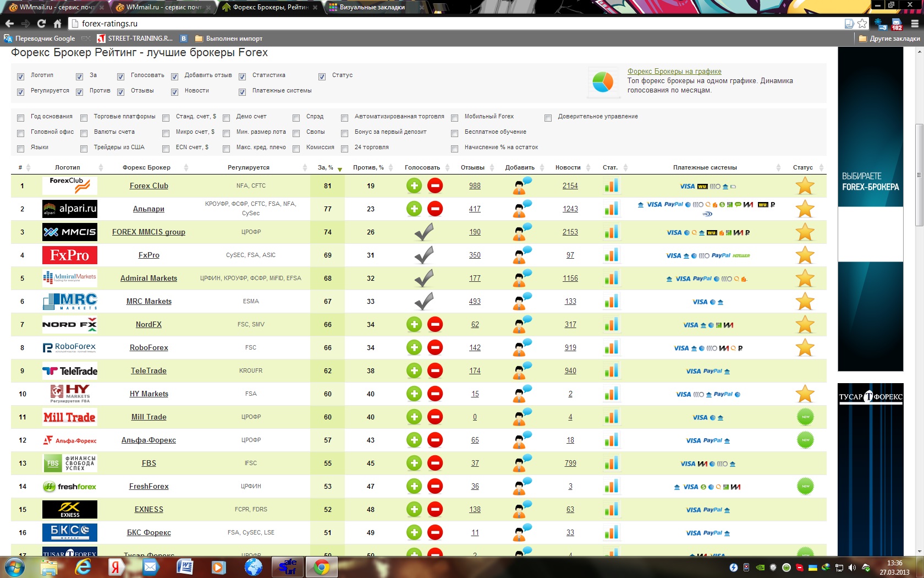Screen dimensions: 924x578
Task: Enable the Доверительное управление checkbox
Action: point(548,118)
